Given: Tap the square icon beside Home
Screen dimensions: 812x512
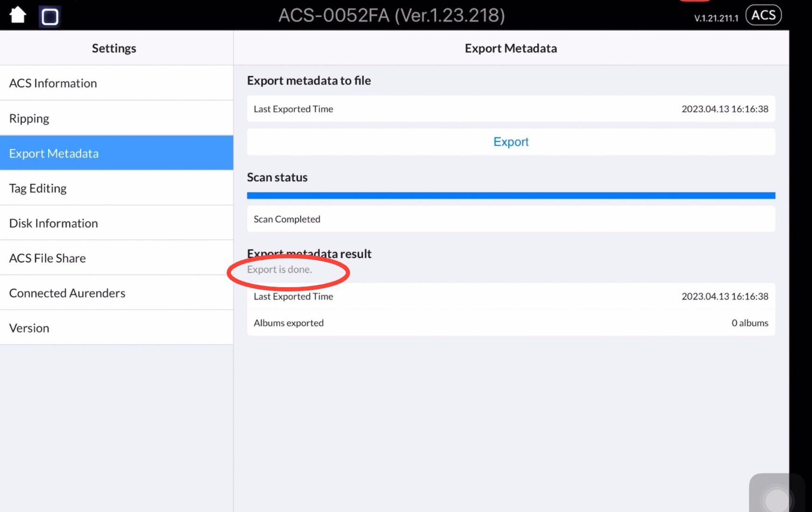Looking at the screenshot, I should point(50,17).
